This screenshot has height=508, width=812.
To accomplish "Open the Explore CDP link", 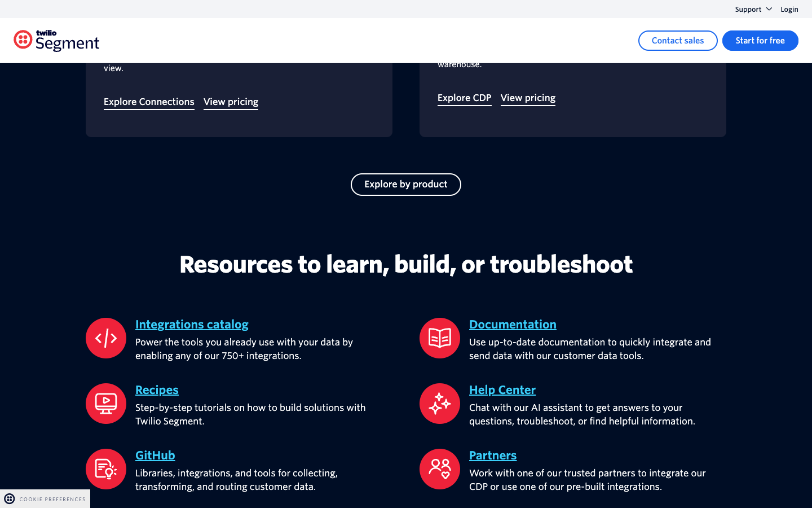I will pos(465,98).
